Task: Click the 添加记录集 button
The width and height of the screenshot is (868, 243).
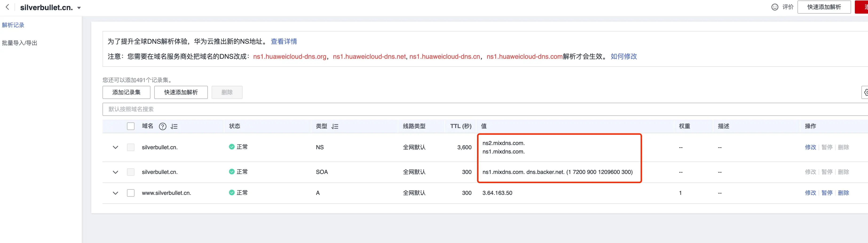Action: pos(126,92)
